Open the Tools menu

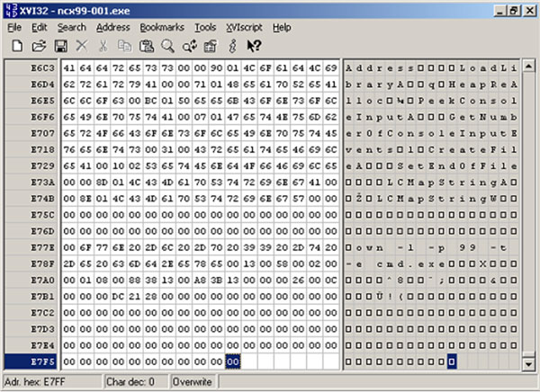click(x=205, y=28)
